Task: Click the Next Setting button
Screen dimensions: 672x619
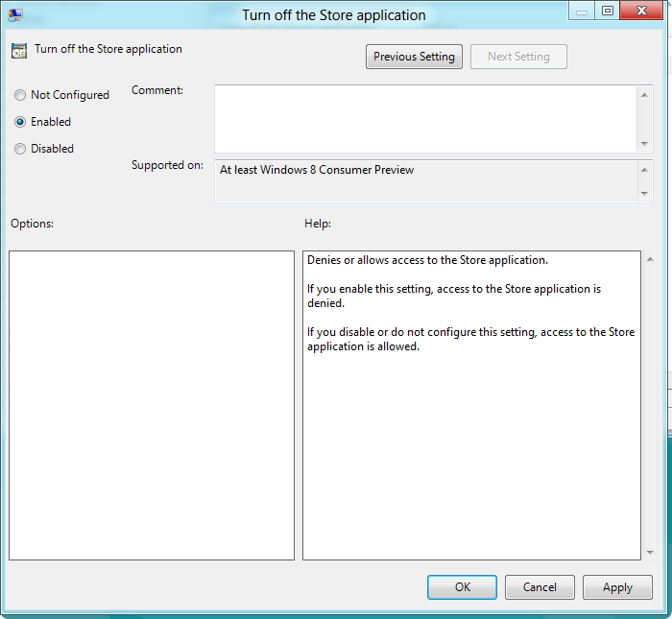Action: (518, 57)
